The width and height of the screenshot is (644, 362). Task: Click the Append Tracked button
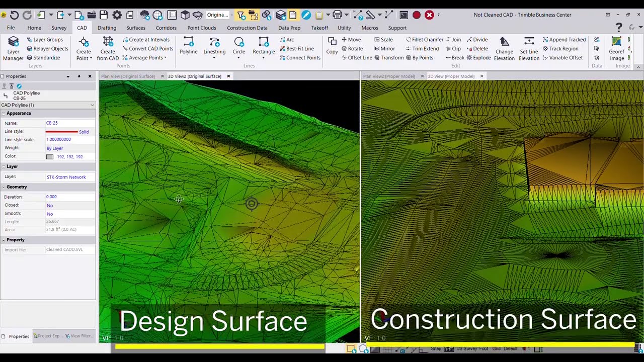564,40
